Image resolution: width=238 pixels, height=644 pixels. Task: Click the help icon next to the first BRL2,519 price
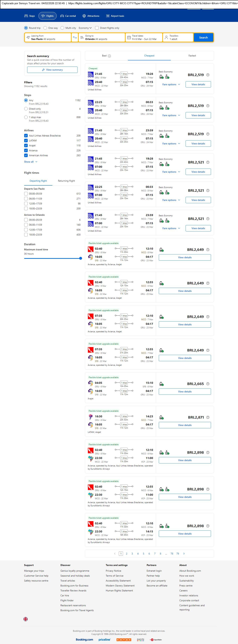(208, 75)
